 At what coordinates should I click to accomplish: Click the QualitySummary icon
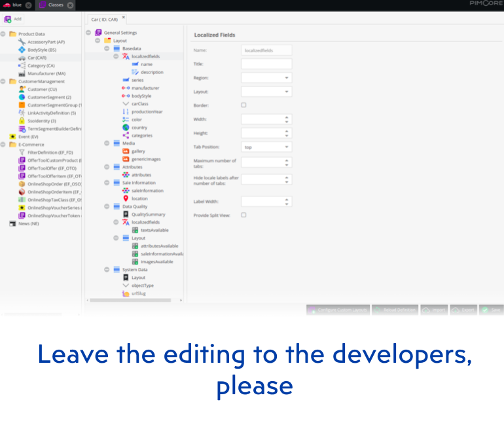tap(126, 214)
